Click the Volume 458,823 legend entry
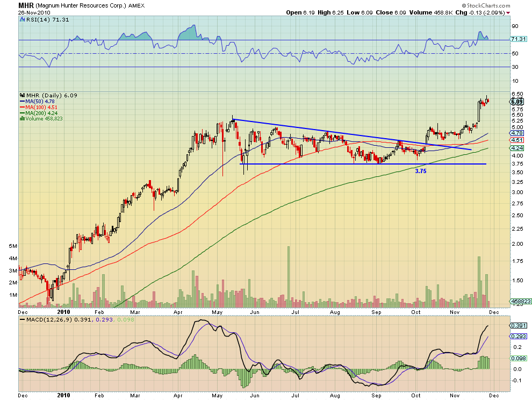The image size is (532, 400). [44, 118]
